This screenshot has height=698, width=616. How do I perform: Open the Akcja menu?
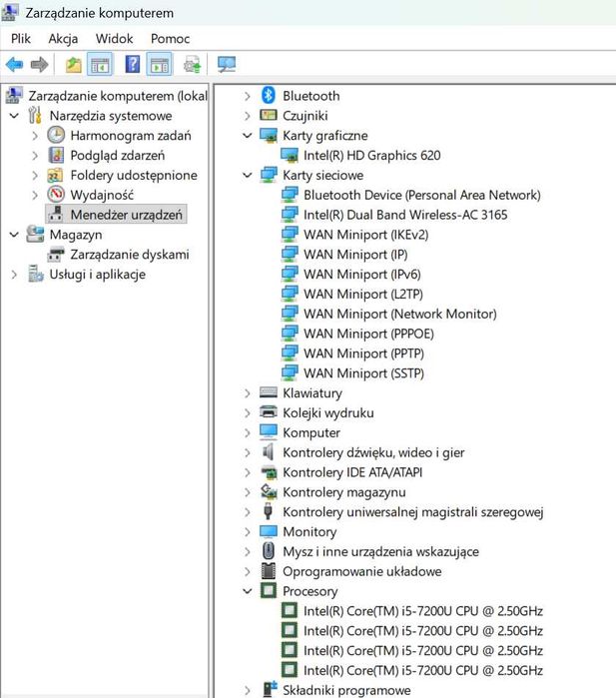pyautogui.click(x=63, y=39)
